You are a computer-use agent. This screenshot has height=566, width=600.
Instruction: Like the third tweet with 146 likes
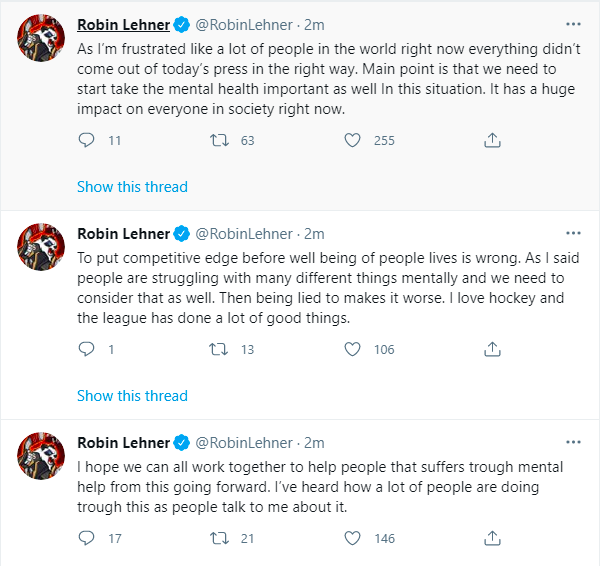[352, 539]
